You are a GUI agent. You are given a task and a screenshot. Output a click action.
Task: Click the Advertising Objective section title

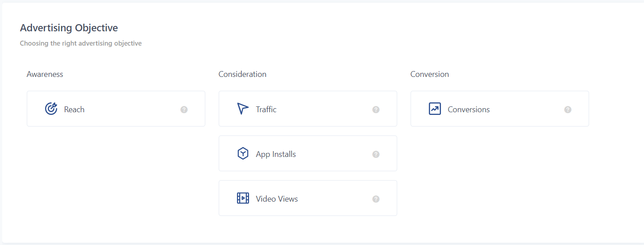pyautogui.click(x=69, y=28)
